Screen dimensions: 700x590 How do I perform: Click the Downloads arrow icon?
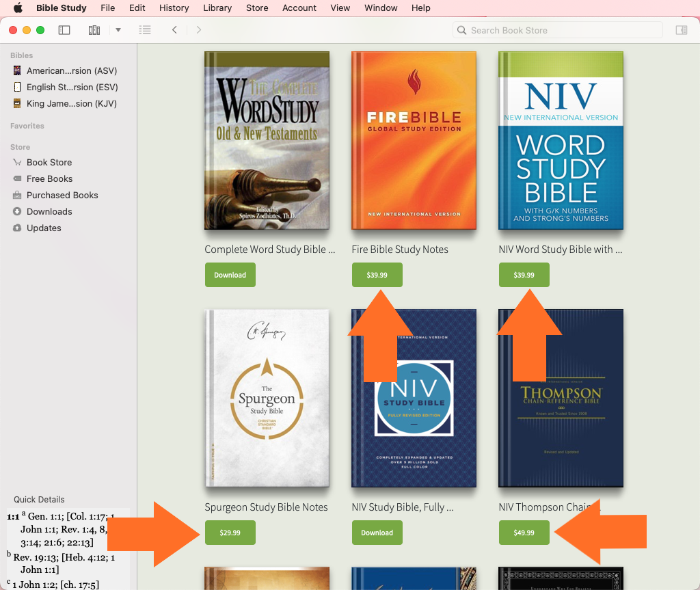pos(17,211)
